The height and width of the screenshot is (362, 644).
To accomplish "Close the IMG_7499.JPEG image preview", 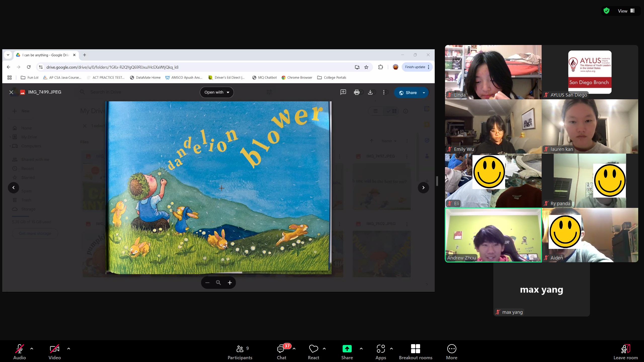I will click(11, 92).
